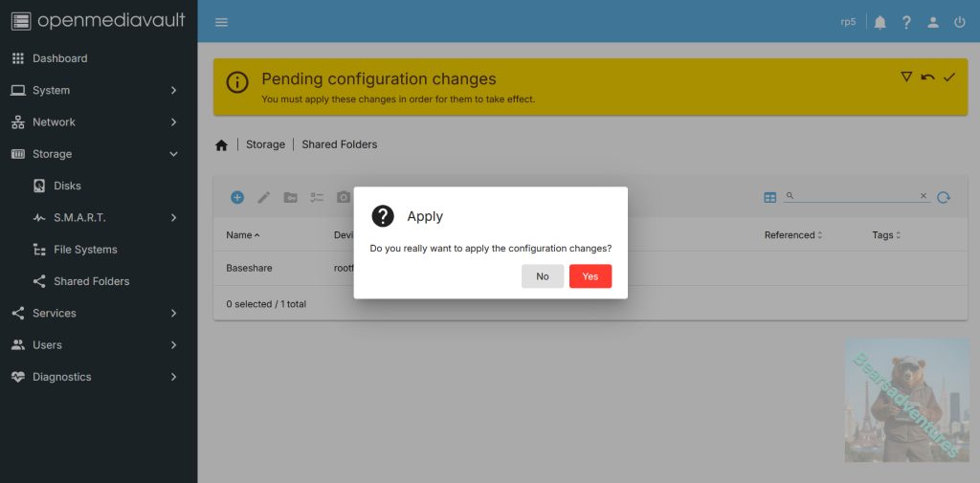Image resolution: width=980 pixels, height=483 pixels.
Task: Go to Dashboard in the sidebar
Action: coord(59,58)
